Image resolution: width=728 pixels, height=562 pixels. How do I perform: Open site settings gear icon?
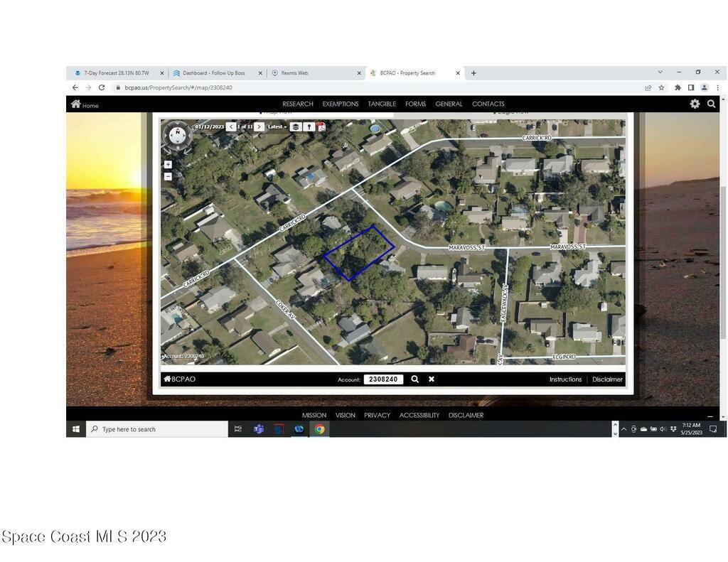pos(695,104)
